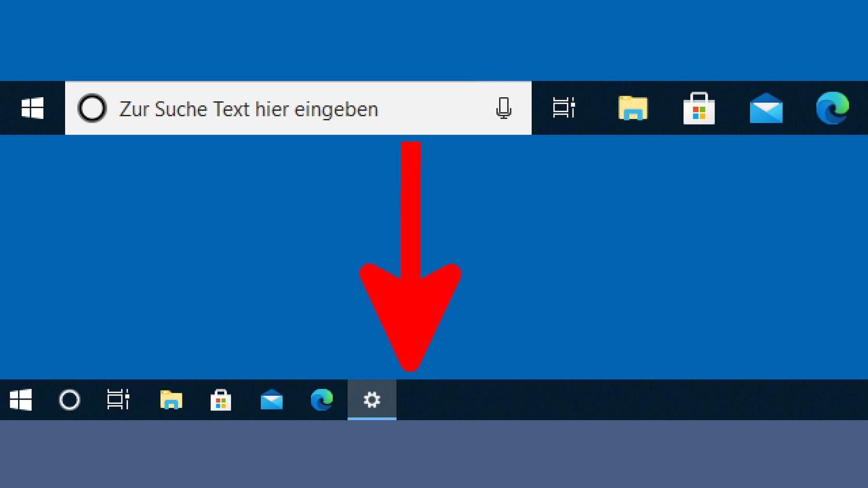
Task: Open Microsoft Store from the small lower taskbar
Action: tap(221, 400)
